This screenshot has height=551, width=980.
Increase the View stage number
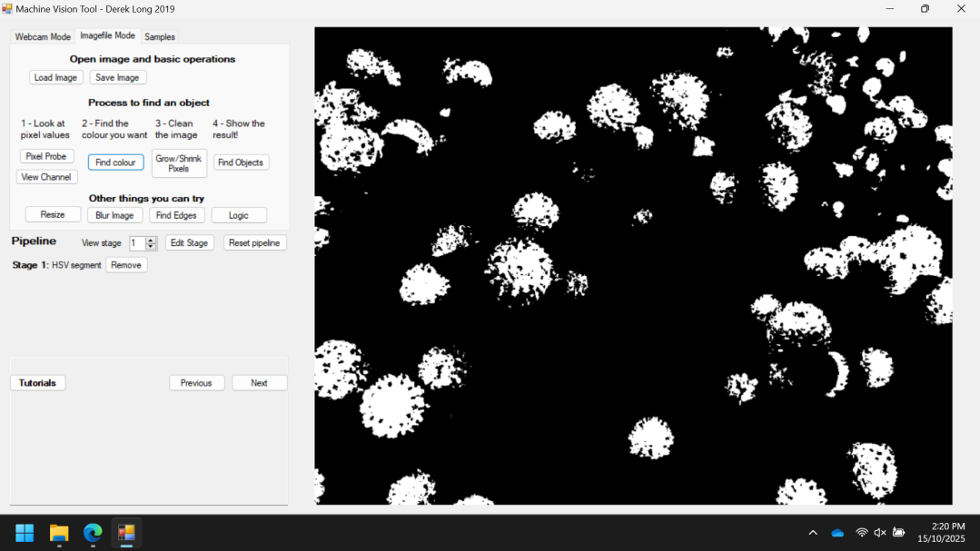point(152,240)
